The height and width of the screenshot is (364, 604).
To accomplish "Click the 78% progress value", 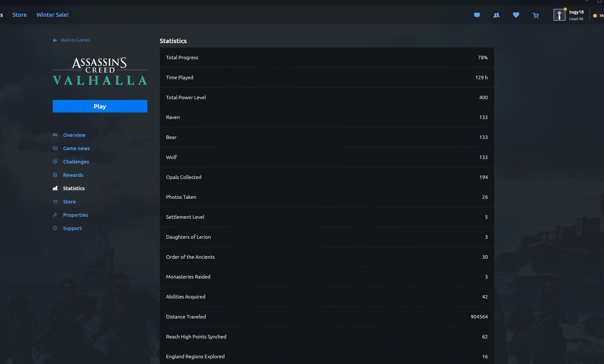I will (x=483, y=58).
